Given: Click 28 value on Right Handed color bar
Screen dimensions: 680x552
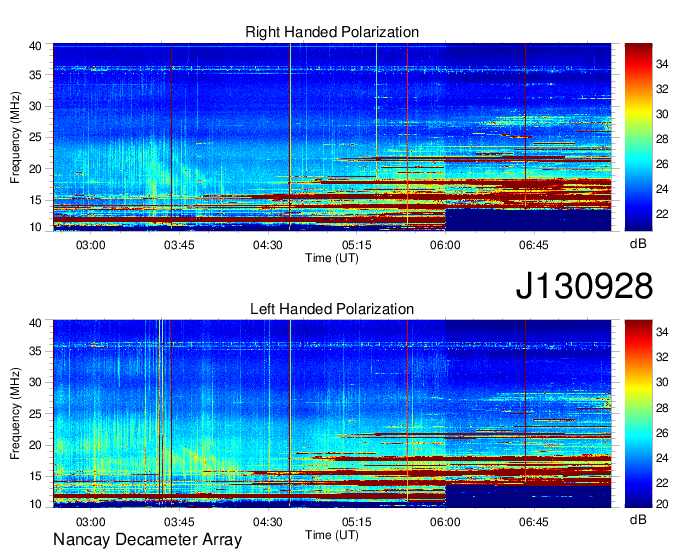Looking at the screenshot, I should tap(662, 139).
